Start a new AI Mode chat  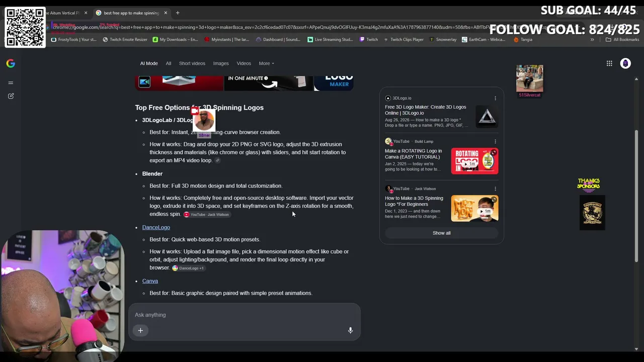click(11, 96)
